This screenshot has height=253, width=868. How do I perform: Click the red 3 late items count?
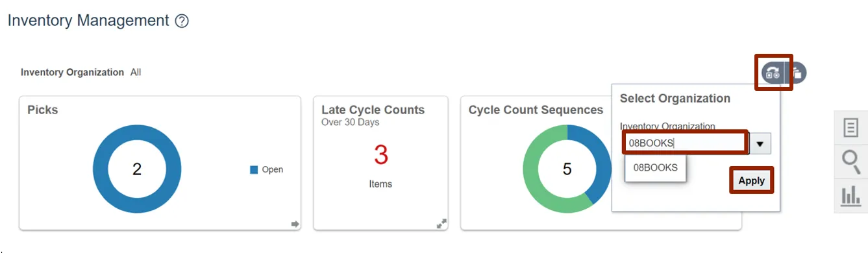click(x=381, y=155)
